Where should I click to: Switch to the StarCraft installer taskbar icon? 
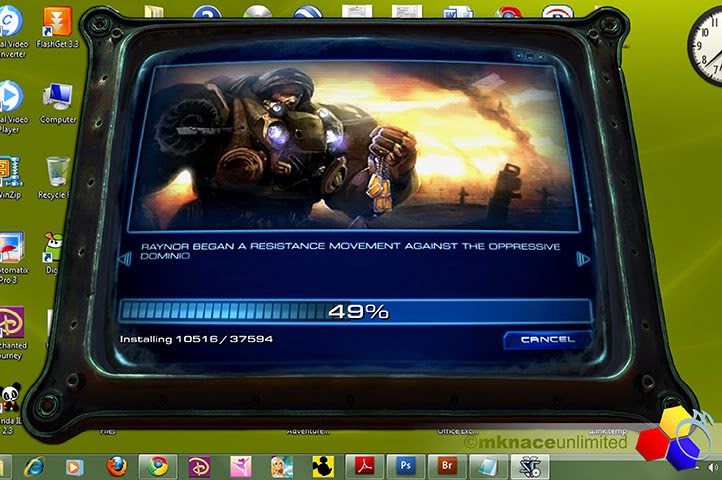click(530, 467)
